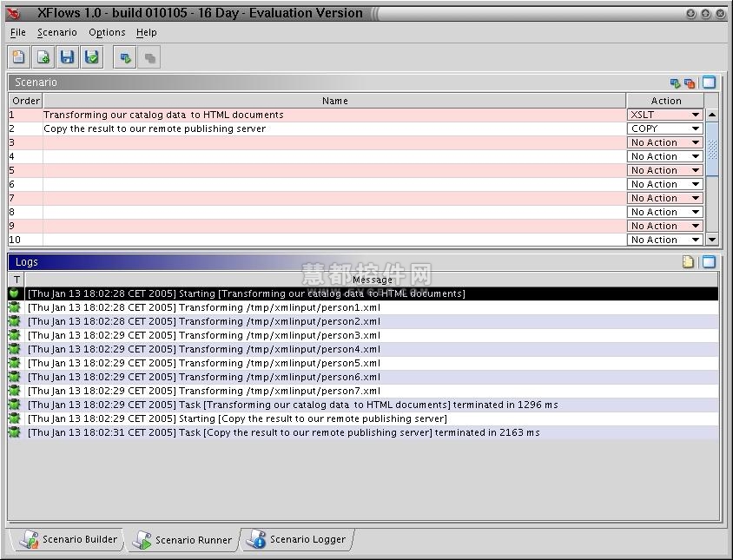Click the Save floppy disk icon
This screenshot has height=560, width=733.
(x=68, y=57)
